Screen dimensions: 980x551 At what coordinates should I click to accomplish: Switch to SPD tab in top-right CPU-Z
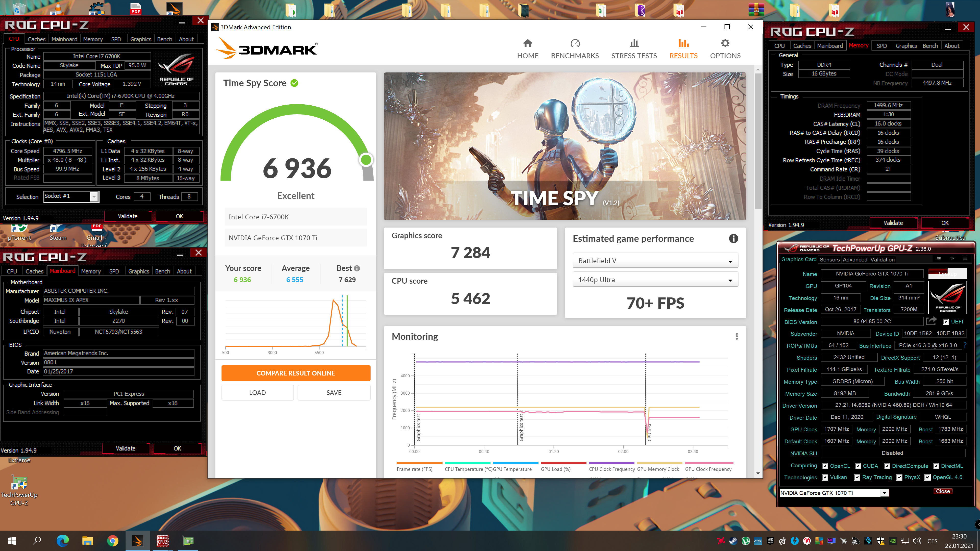[881, 46]
